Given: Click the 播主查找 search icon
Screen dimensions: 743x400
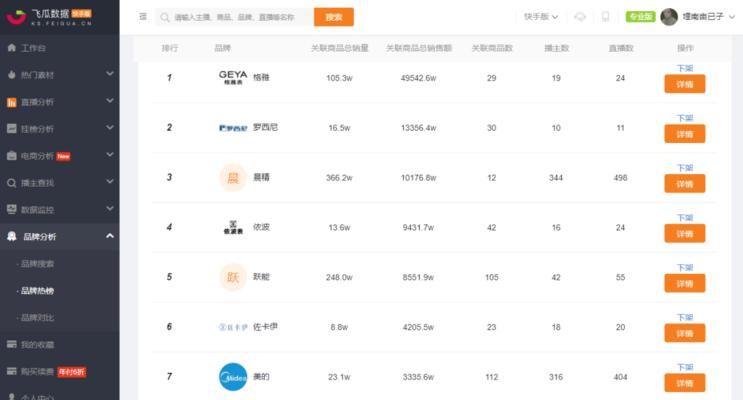Looking at the screenshot, I should [12, 183].
